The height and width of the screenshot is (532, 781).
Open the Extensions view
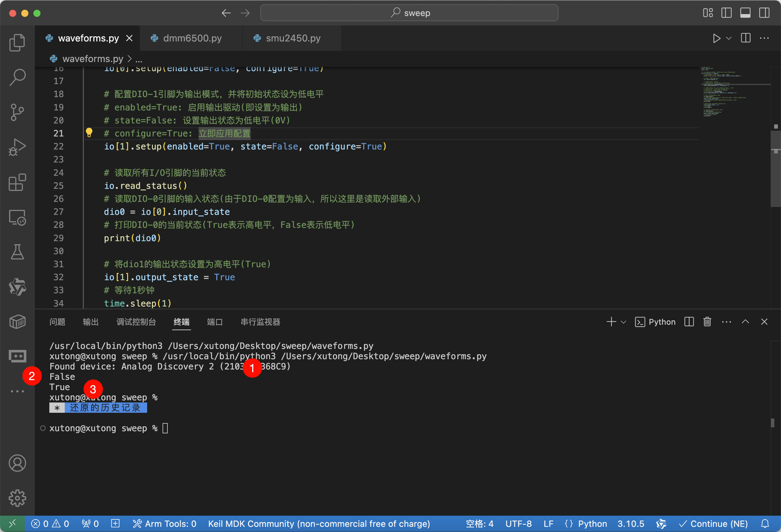tap(17, 182)
